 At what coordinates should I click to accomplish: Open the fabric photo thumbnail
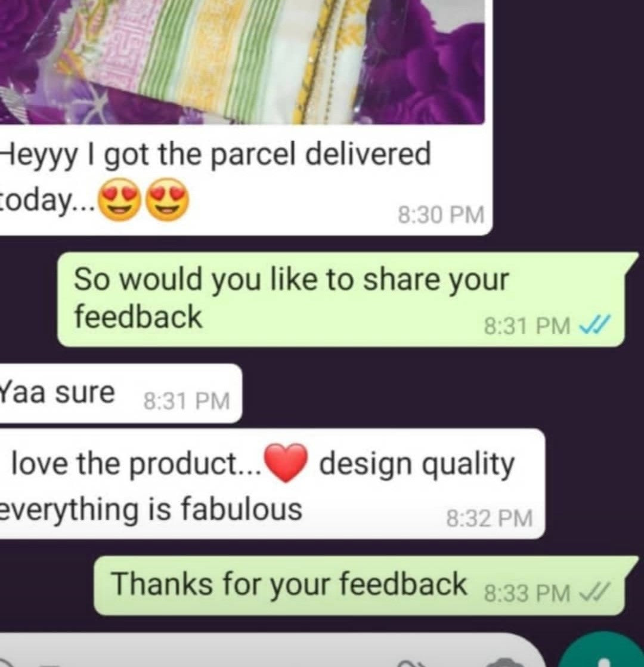click(x=242, y=61)
